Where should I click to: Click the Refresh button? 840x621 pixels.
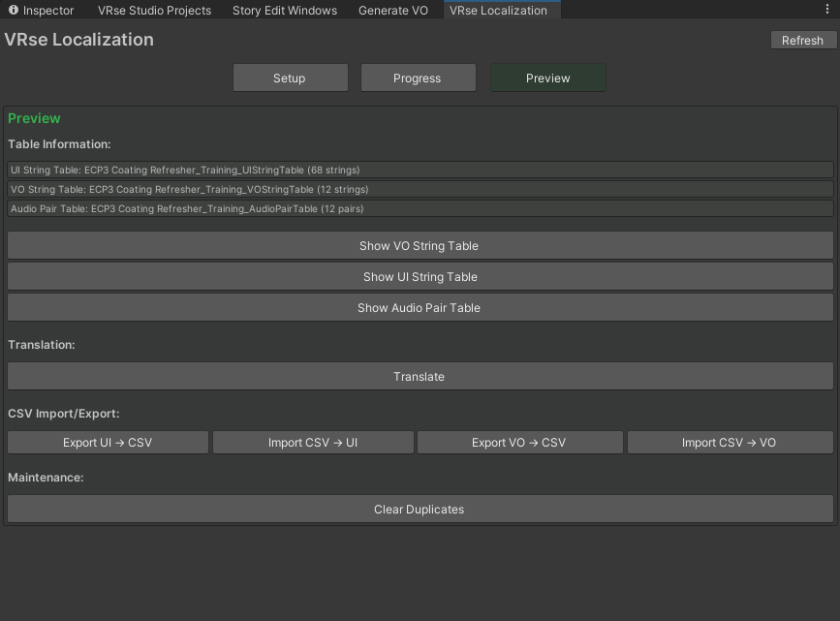(x=802, y=40)
